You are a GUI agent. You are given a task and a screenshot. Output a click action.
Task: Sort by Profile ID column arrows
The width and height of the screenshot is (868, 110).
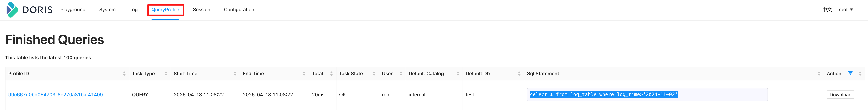coord(124,74)
